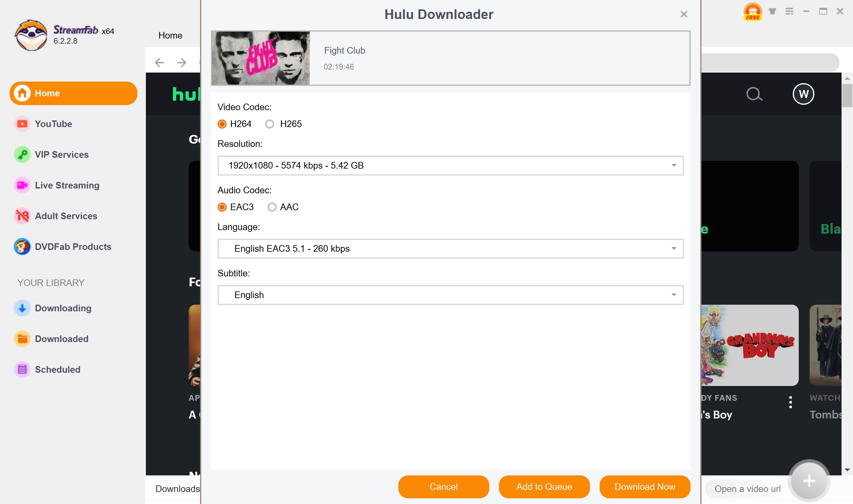Image resolution: width=853 pixels, height=504 pixels.
Task: Click the Fight Club poster thumbnail
Action: [x=261, y=58]
